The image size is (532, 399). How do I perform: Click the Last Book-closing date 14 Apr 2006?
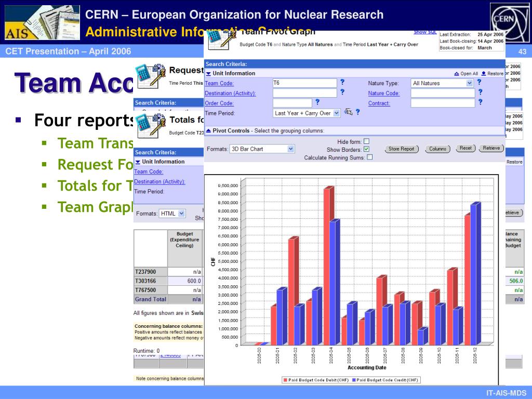(x=490, y=41)
